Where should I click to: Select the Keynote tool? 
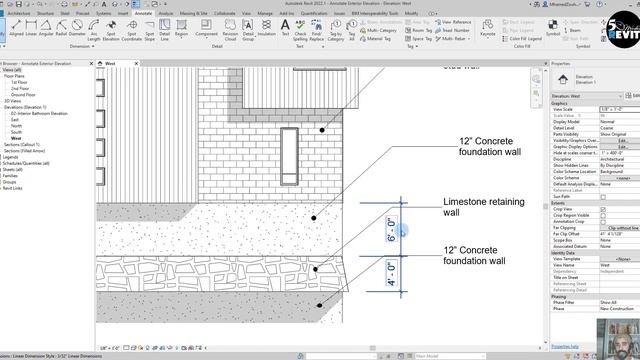487,28
